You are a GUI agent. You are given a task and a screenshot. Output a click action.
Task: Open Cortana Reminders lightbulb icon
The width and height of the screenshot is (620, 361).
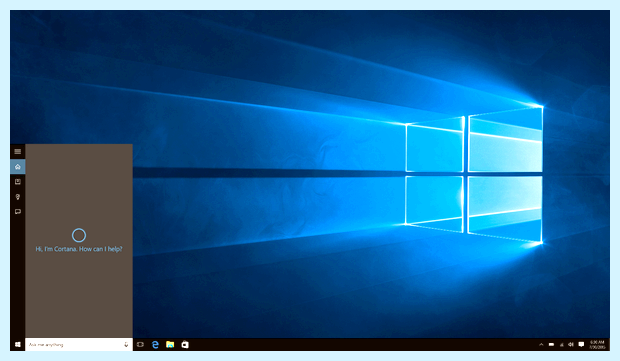point(18,197)
